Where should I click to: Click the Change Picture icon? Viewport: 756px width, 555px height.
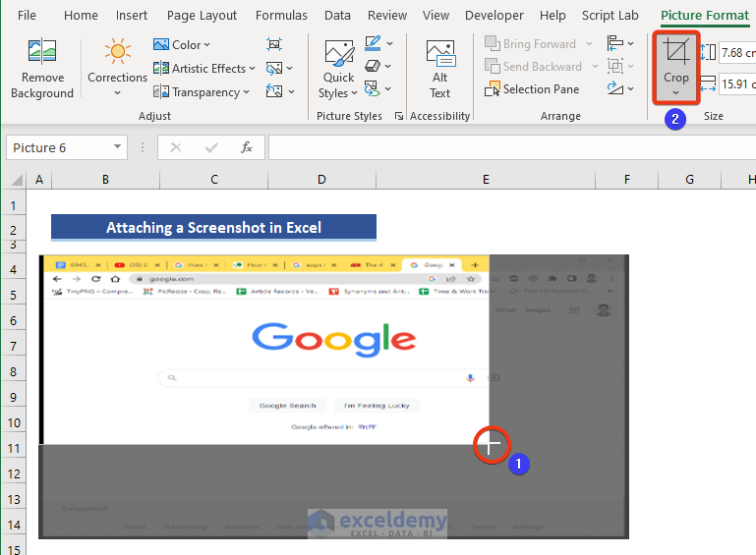point(274,68)
